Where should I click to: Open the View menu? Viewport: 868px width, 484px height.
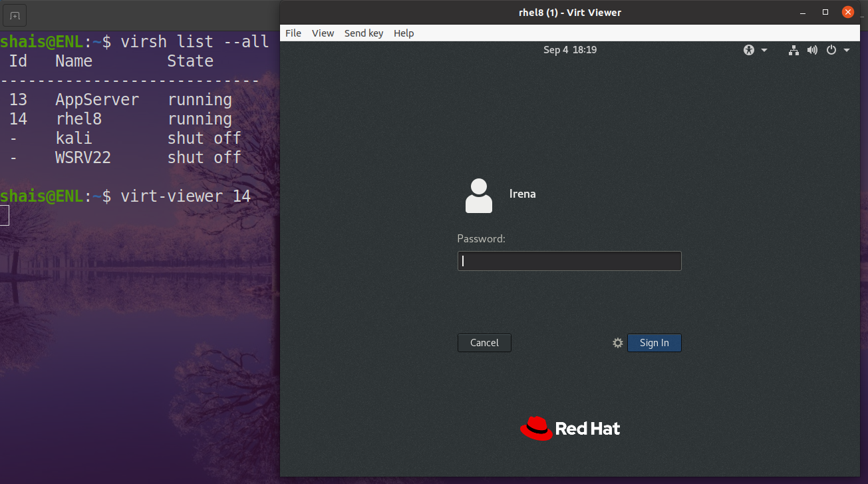pyautogui.click(x=323, y=33)
